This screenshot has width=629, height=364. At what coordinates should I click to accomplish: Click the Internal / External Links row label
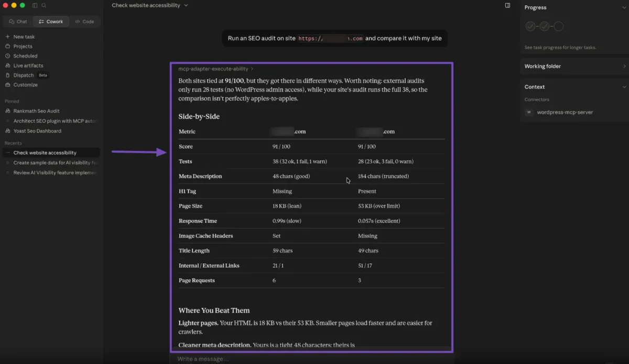click(x=209, y=266)
